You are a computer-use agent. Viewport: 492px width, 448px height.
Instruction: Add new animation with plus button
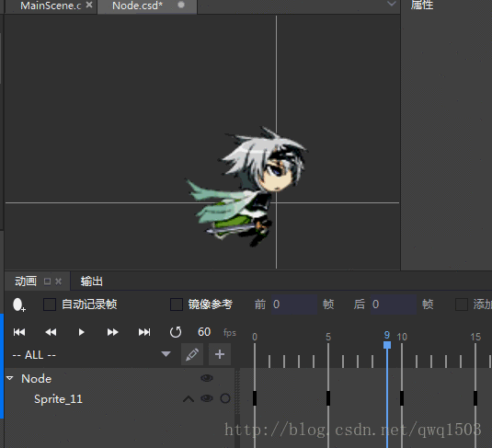point(220,354)
